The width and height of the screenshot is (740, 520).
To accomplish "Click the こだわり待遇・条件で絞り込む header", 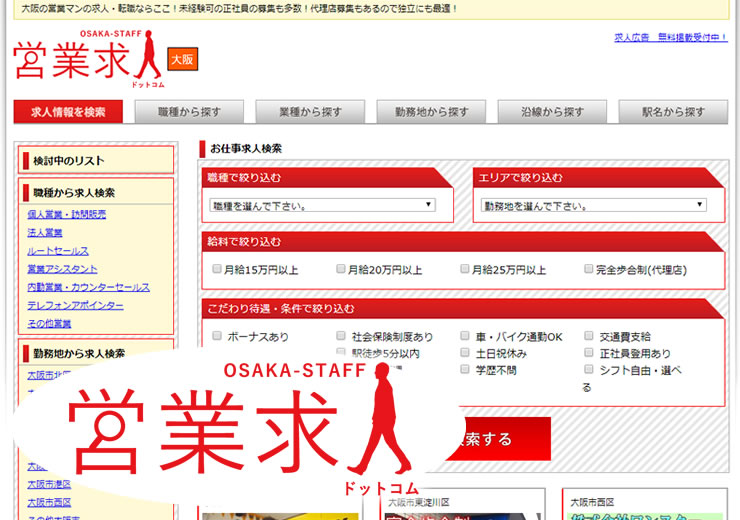I will pyautogui.click(x=462, y=309).
